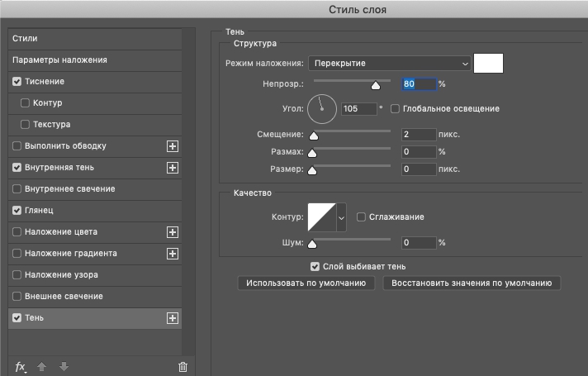
Task: Click plus icon next to Выполнить обводку
Action: click(x=173, y=146)
